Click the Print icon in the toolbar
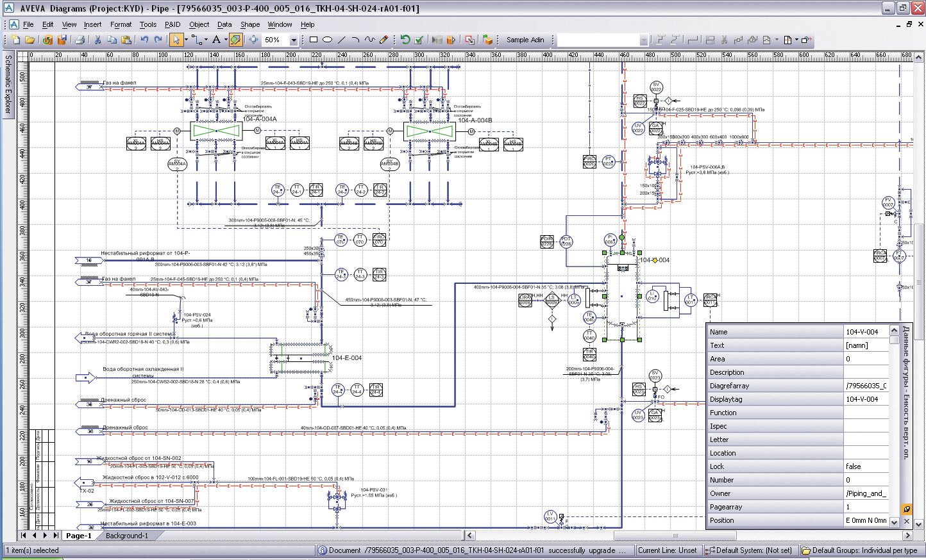The image size is (926, 560). coord(80,40)
